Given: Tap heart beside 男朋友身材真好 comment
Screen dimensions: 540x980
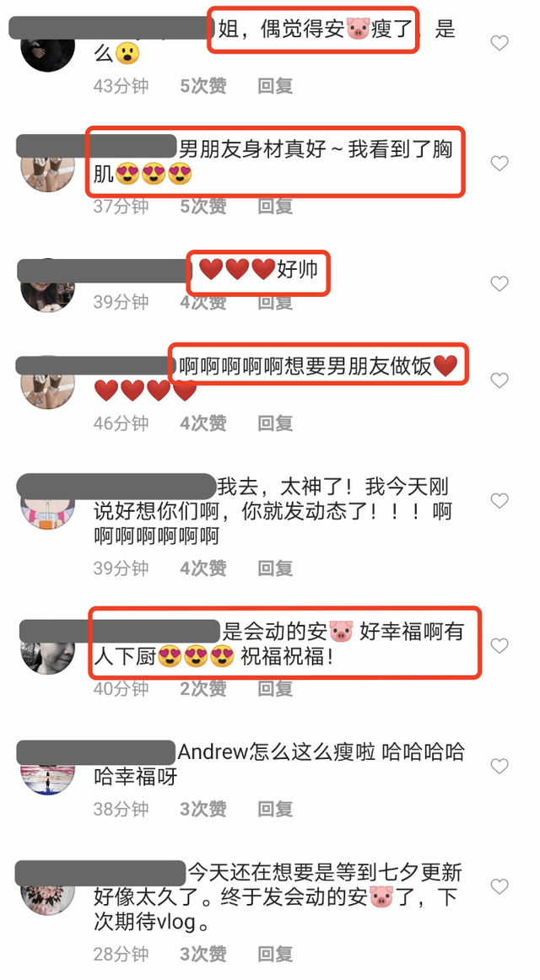Looking at the screenshot, I should pos(499,164).
